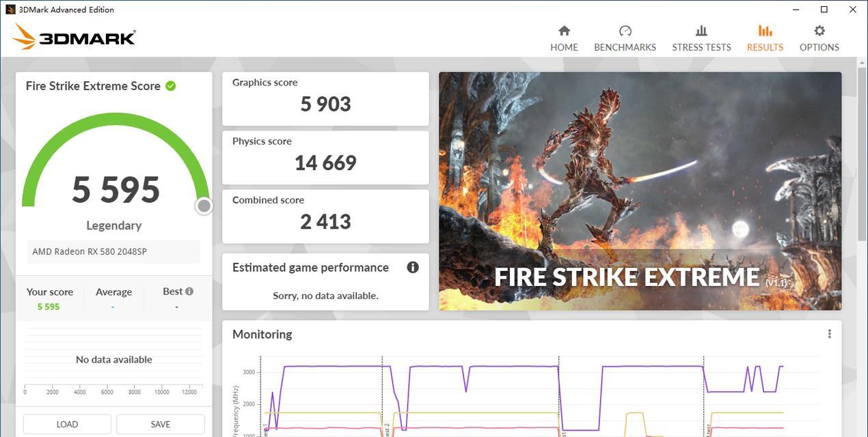868x437 pixels.
Task: Click the No data available chart message
Action: (114, 360)
